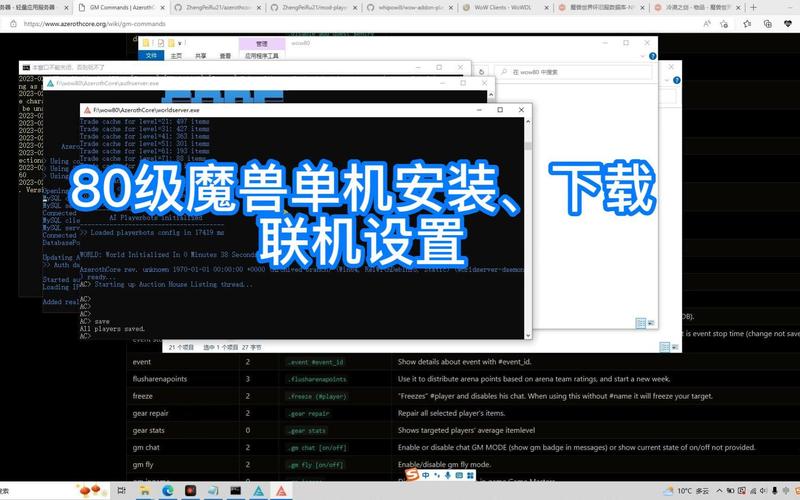Click the cmd window title bar icon
This screenshot has height=500, width=800.
click(x=26, y=67)
